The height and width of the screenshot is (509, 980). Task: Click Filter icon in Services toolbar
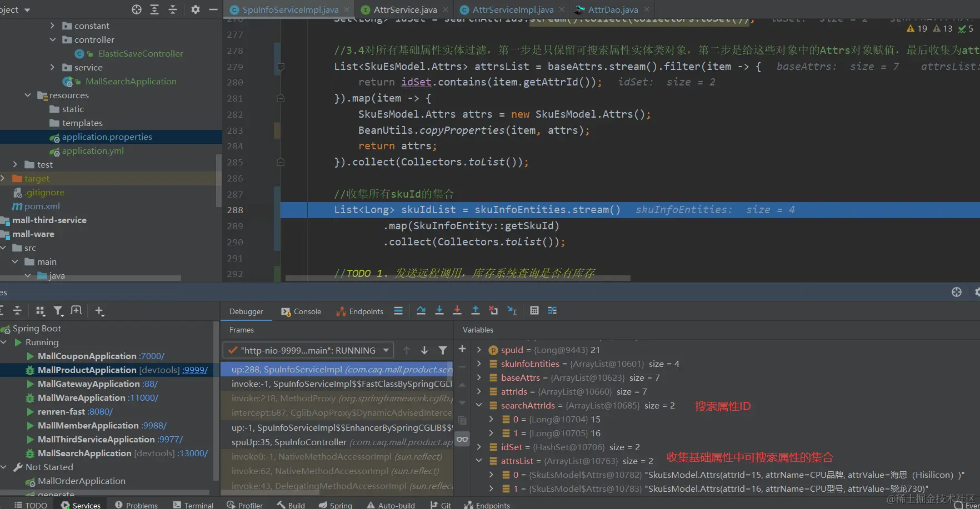tap(58, 311)
